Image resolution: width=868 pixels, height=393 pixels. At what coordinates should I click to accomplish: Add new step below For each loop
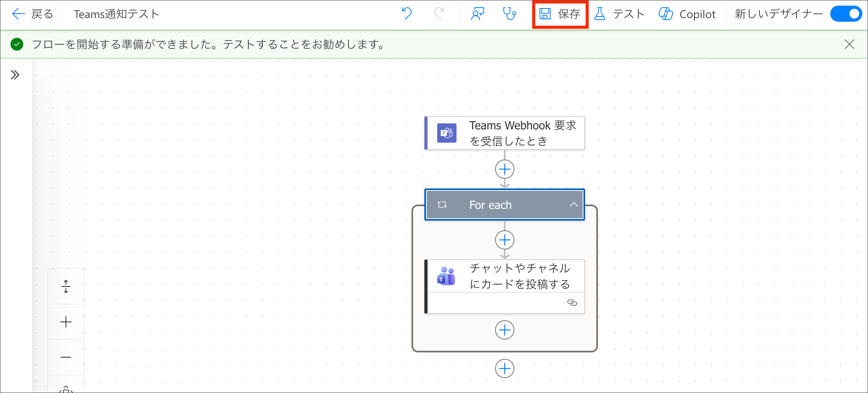[x=505, y=368]
